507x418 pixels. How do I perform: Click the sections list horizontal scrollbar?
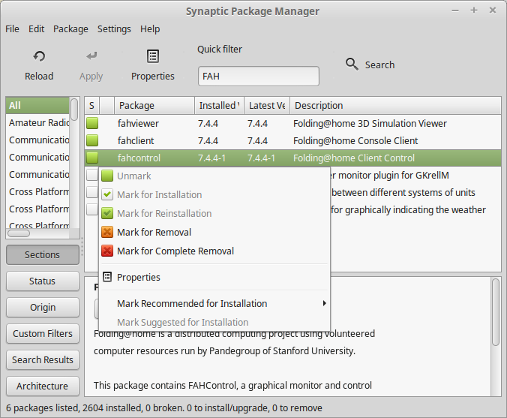coord(38,233)
